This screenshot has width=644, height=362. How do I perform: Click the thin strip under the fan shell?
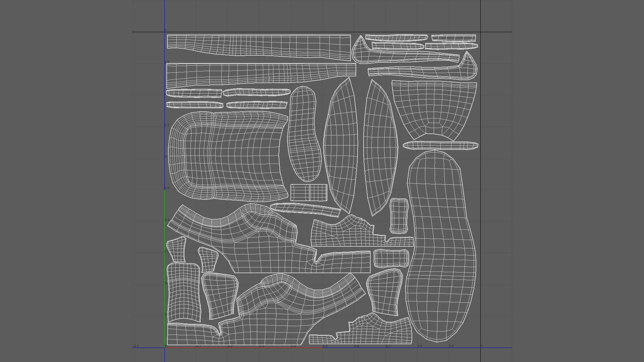point(440,145)
